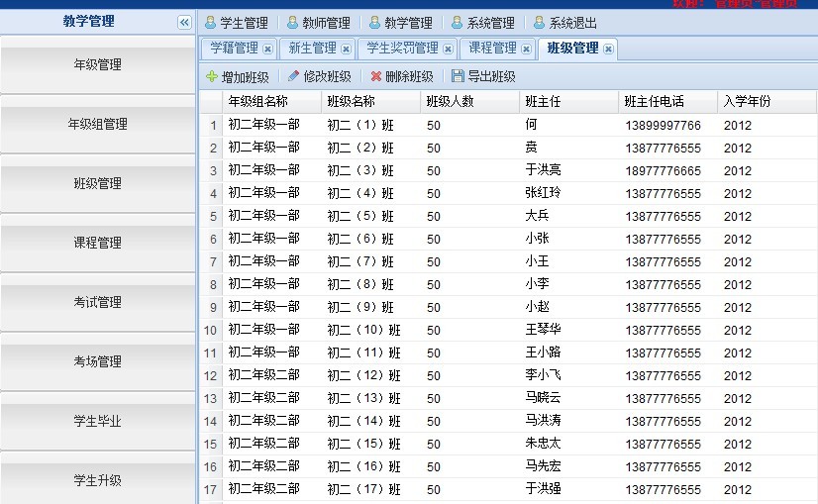Open 班级管理 in the sidebar
818x504 pixels.
point(98,183)
